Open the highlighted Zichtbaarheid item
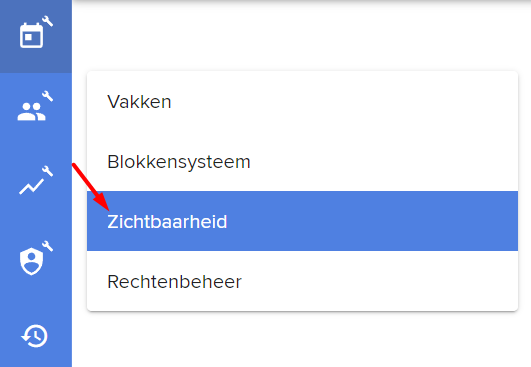Image resolution: width=531 pixels, height=367 pixels. [302, 221]
